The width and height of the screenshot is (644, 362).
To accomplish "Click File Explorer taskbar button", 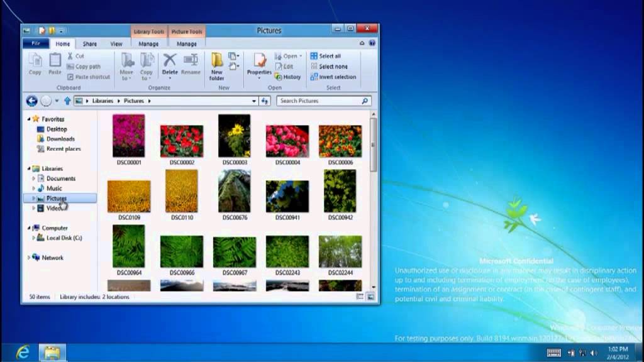I will pos(53,353).
